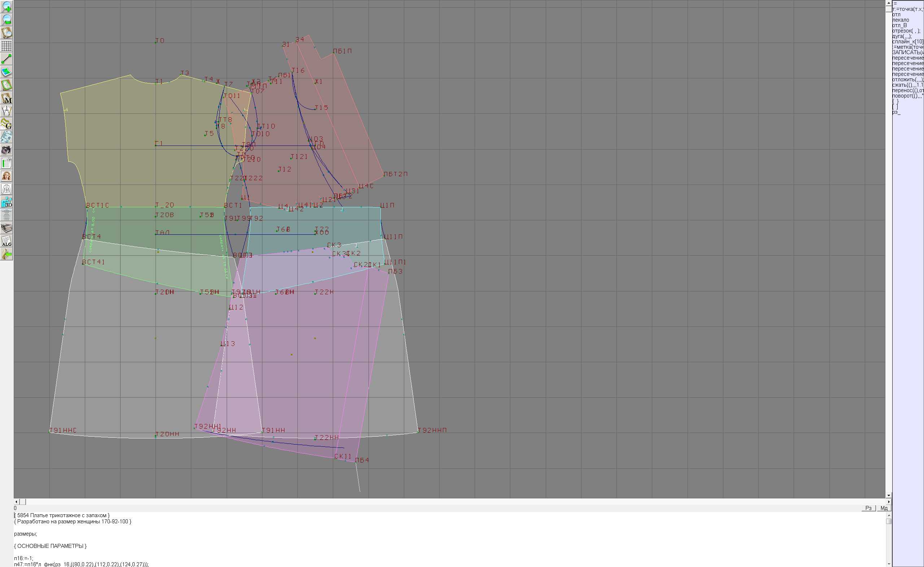Click the canvas vertical scrollbar up arrow
Viewport: 924px width, 567px height.
(888, 3)
